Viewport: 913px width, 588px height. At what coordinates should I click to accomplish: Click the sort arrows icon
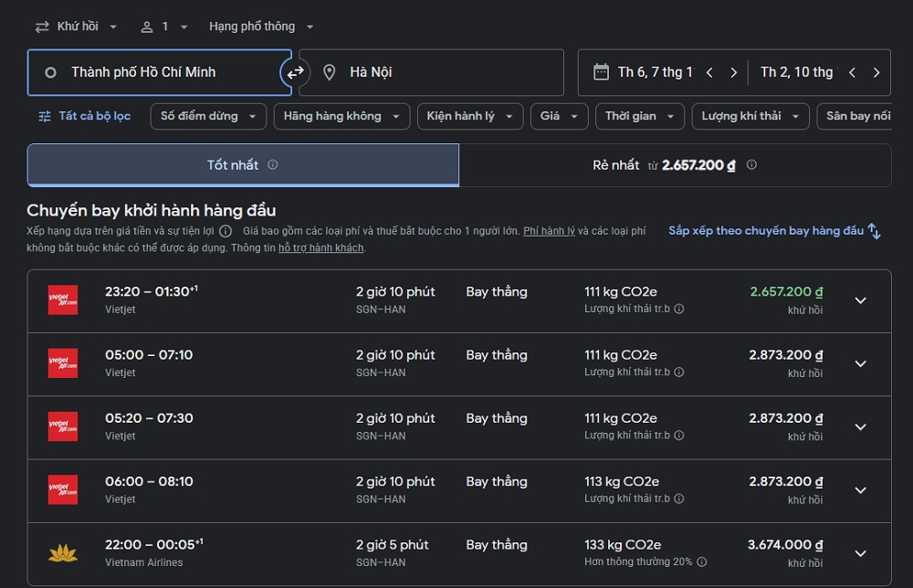point(874,231)
